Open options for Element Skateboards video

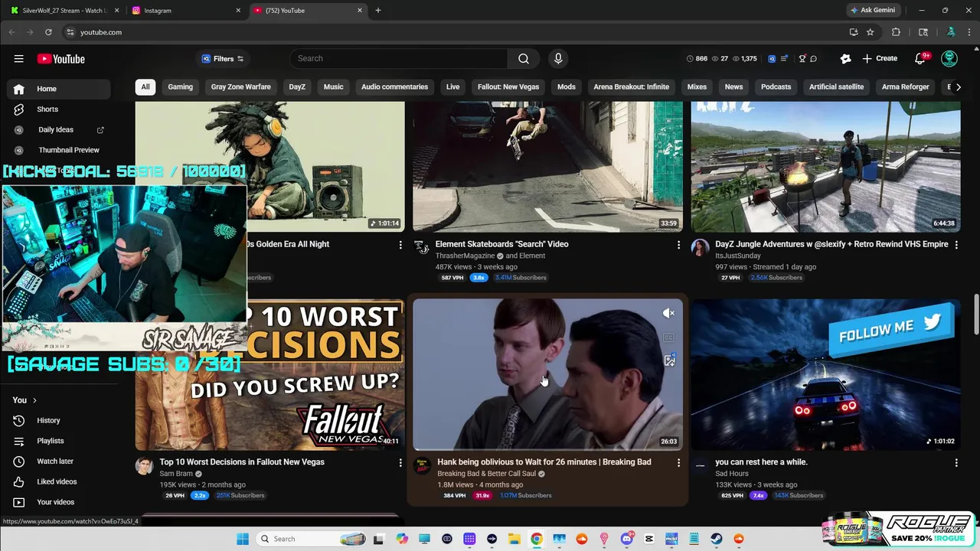678,245
